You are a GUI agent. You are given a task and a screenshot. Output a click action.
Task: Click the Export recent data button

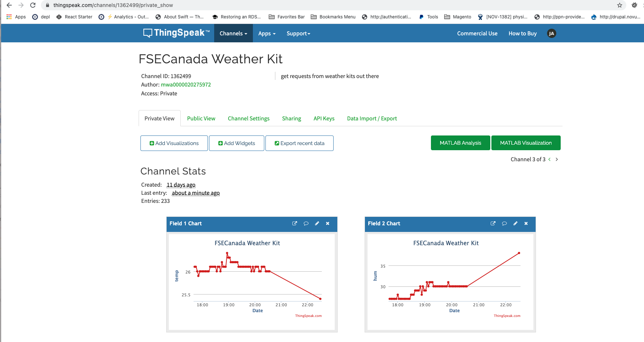tap(299, 143)
